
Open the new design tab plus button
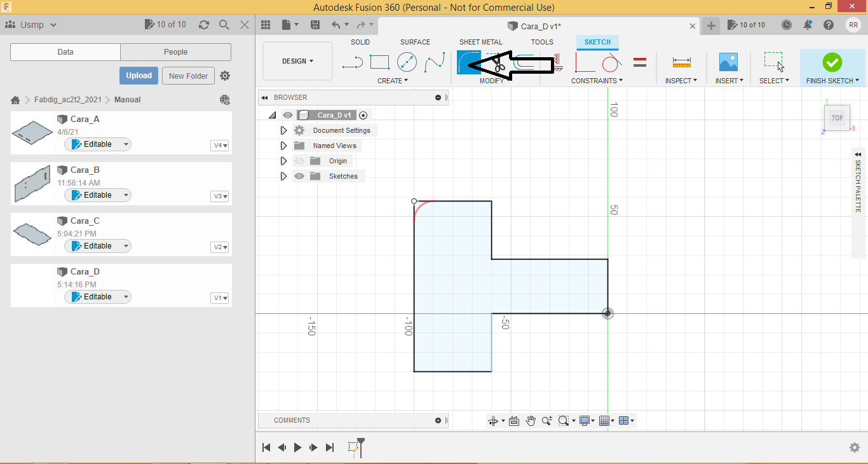point(712,25)
